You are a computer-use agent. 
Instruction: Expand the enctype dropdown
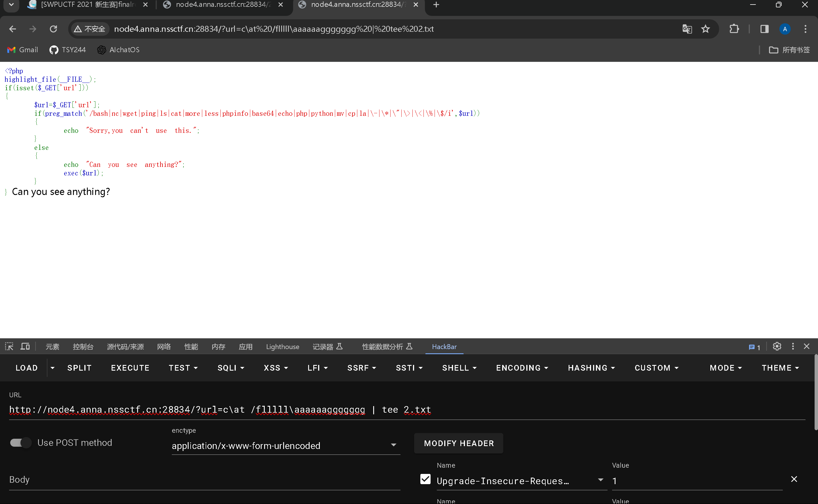[x=393, y=445]
